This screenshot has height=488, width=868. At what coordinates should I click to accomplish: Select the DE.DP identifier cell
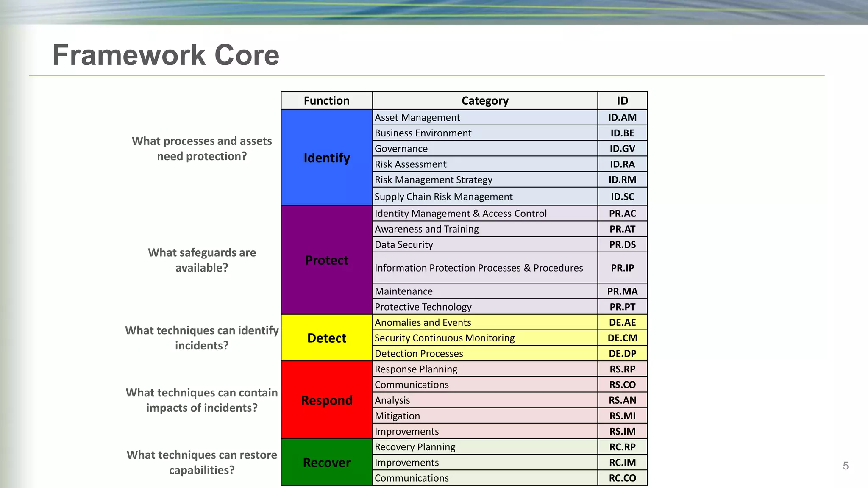pyautogui.click(x=623, y=353)
